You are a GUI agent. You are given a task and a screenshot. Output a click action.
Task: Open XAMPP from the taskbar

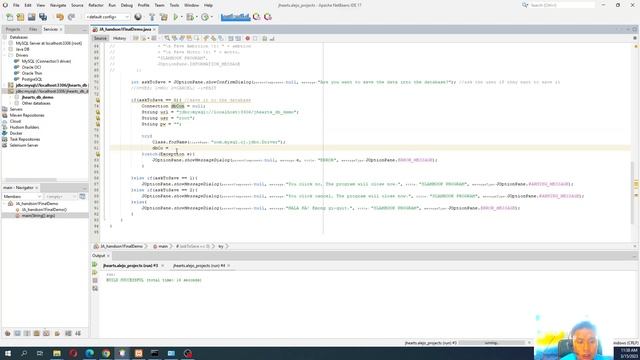(138, 353)
